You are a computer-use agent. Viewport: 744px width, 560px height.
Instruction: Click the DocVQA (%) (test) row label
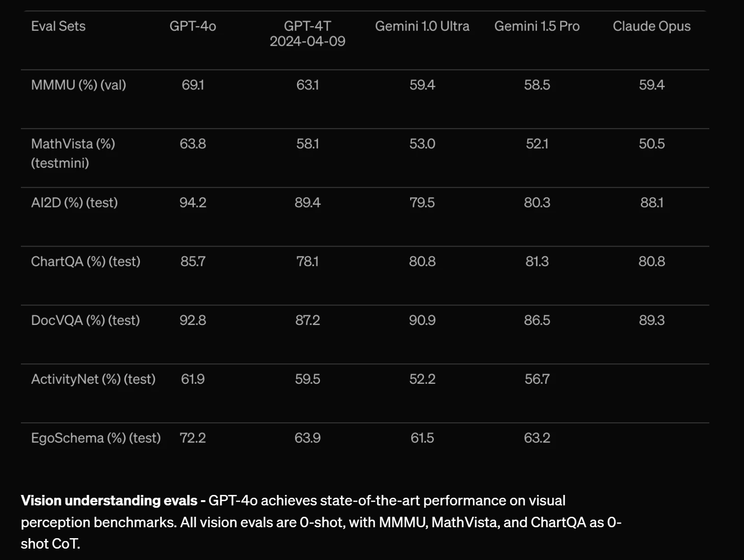point(85,321)
